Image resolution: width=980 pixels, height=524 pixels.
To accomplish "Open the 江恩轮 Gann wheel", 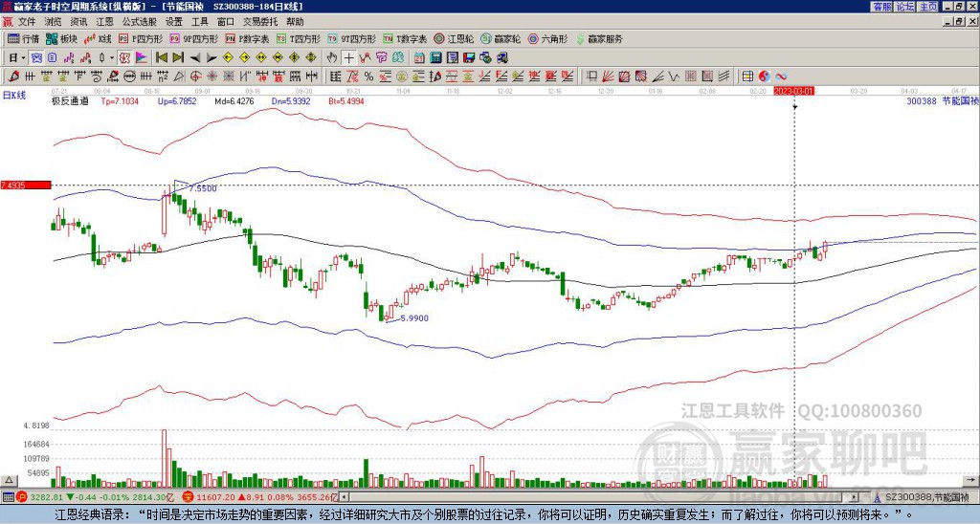I will point(454,38).
